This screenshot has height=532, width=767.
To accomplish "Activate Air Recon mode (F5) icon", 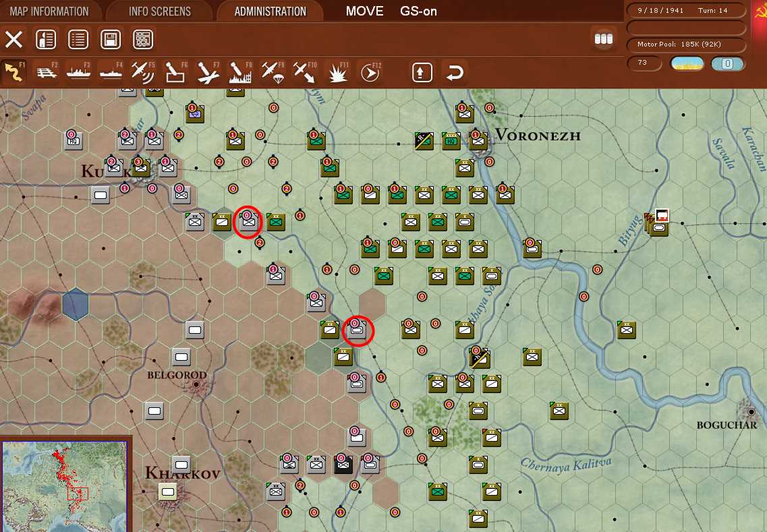I will pyautogui.click(x=143, y=72).
